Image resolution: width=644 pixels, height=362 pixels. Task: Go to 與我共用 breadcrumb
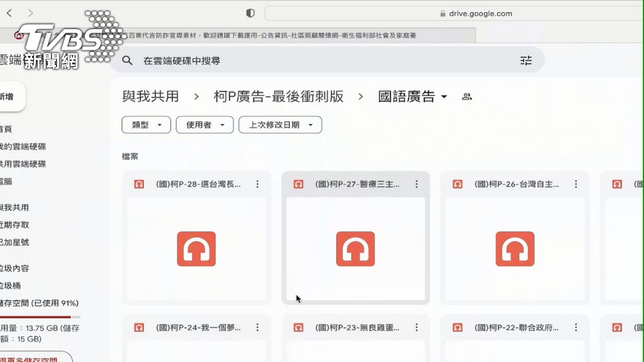[x=150, y=97]
